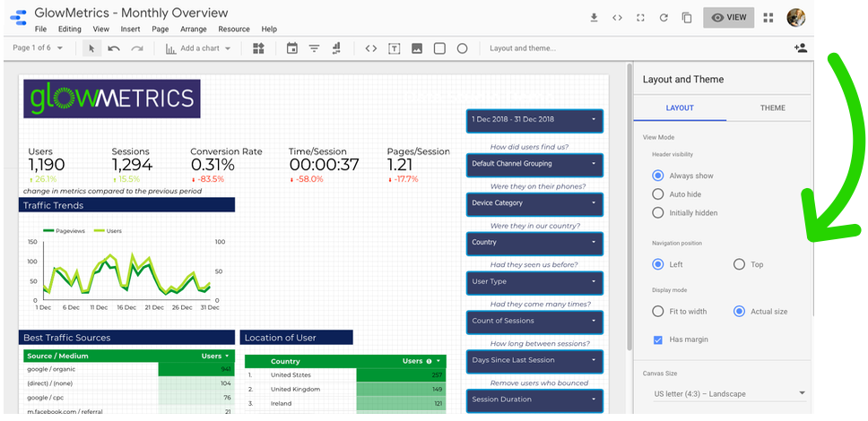The image size is (868, 421).
Task: Uncheck the Has margin checkbox
Action: [x=658, y=339]
